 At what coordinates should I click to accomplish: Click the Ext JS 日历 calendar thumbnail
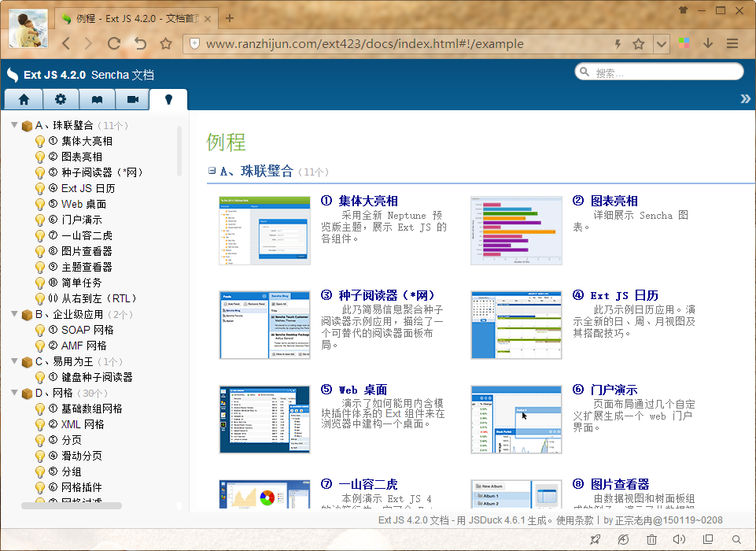pos(516,325)
